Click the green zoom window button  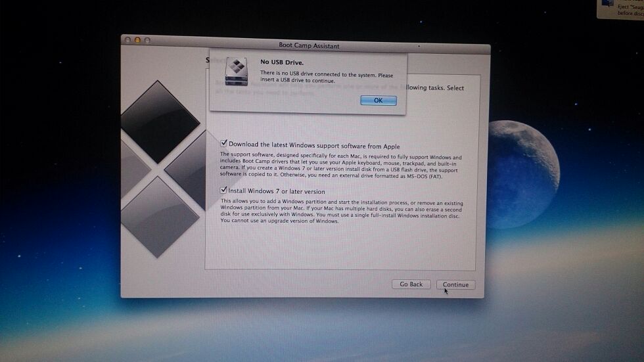click(x=147, y=40)
